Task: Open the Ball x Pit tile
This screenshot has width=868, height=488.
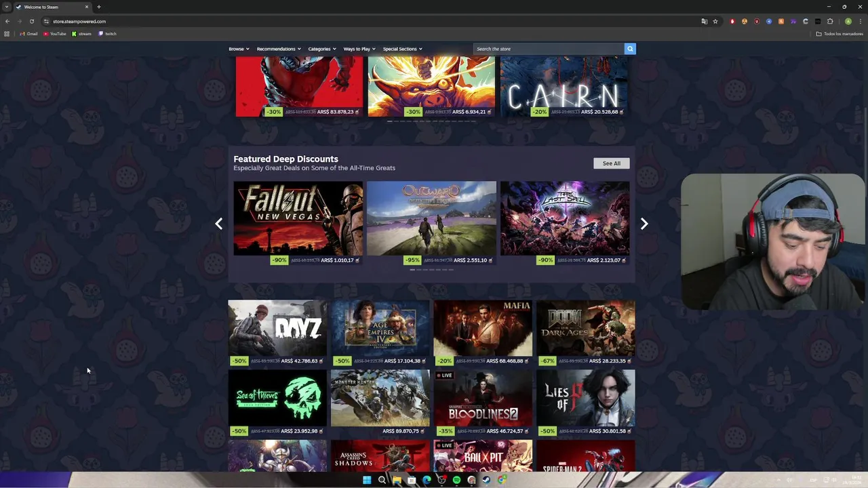Action: point(483,455)
